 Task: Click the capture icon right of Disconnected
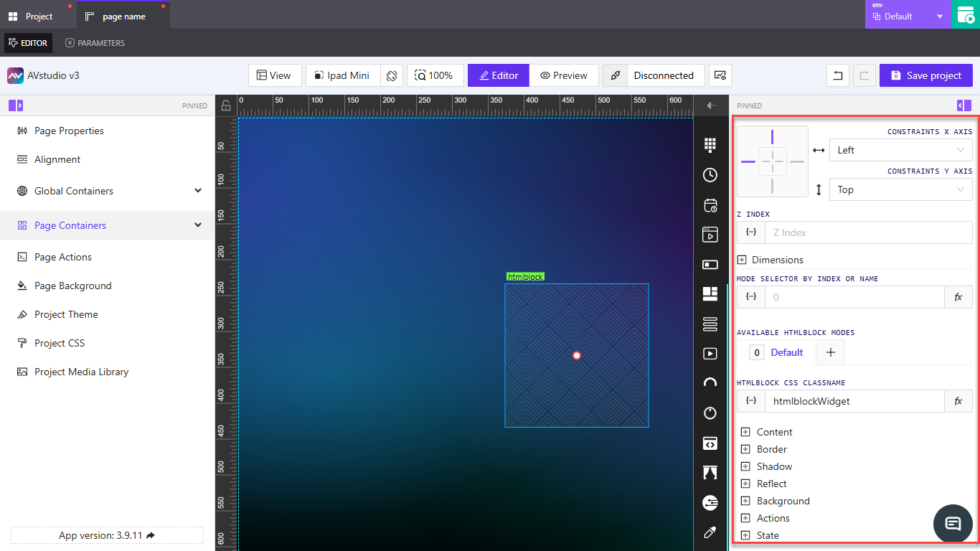pyautogui.click(x=720, y=75)
